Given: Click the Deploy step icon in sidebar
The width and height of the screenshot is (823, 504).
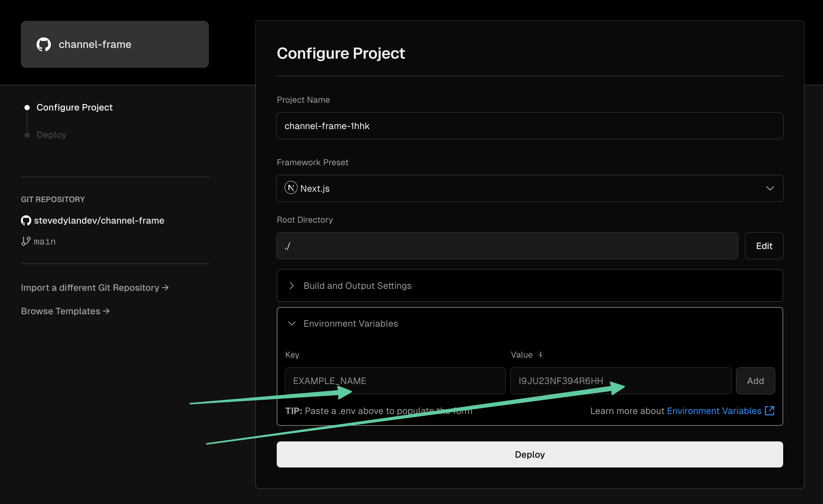Looking at the screenshot, I should point(28,135).
